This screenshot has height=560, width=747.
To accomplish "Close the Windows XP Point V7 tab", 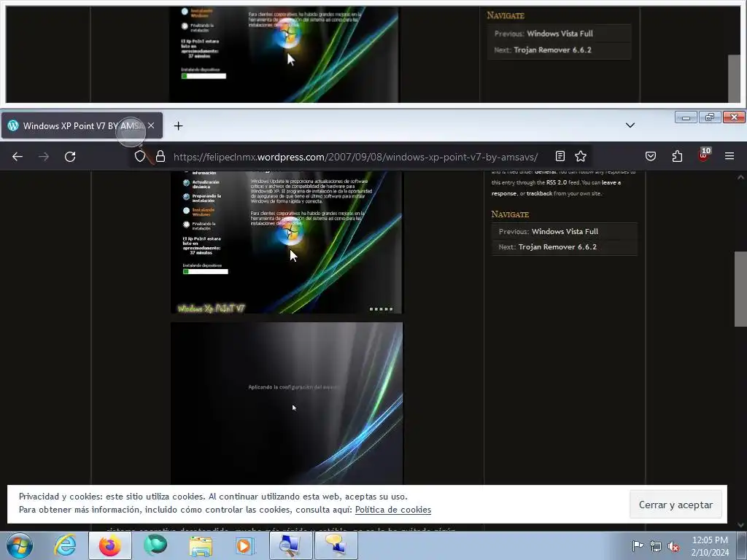I will coord(151,125).
